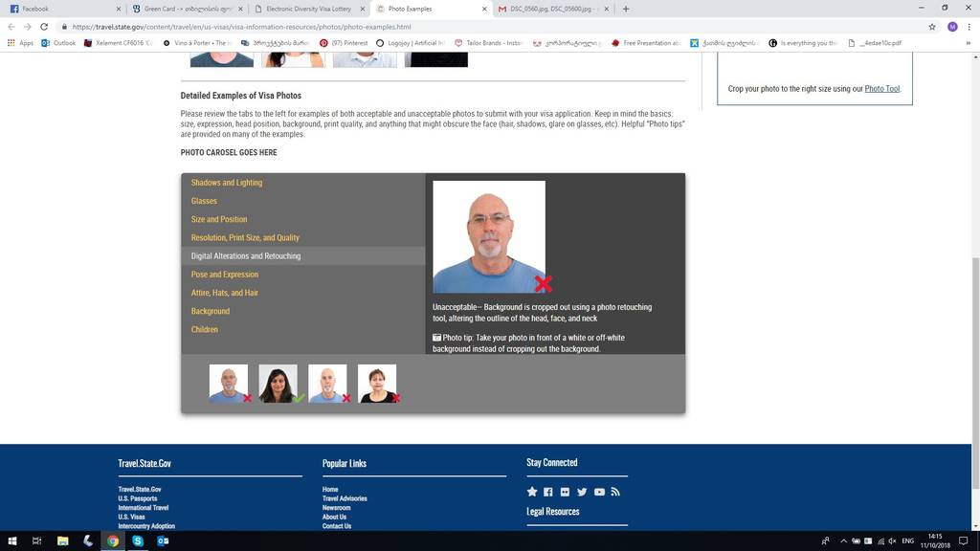Open Task View on the taskbar
This screenshot has width=980, height=551.
pos(37,541)
